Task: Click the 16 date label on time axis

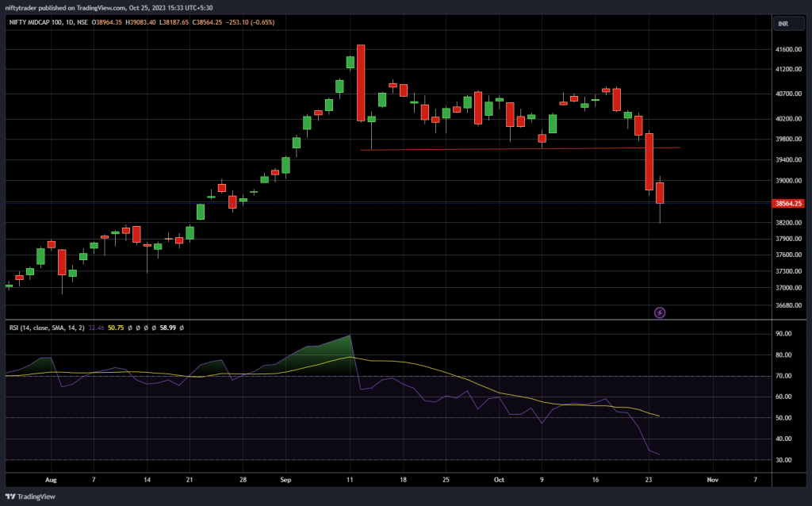Action: 595,480
